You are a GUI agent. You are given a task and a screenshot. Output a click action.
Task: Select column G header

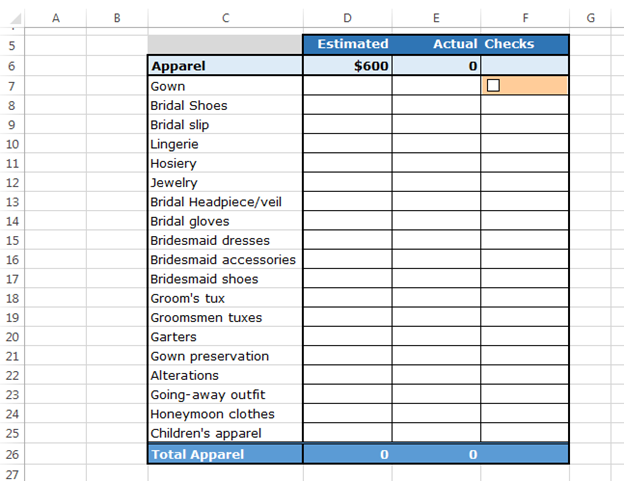pos(591,18)
